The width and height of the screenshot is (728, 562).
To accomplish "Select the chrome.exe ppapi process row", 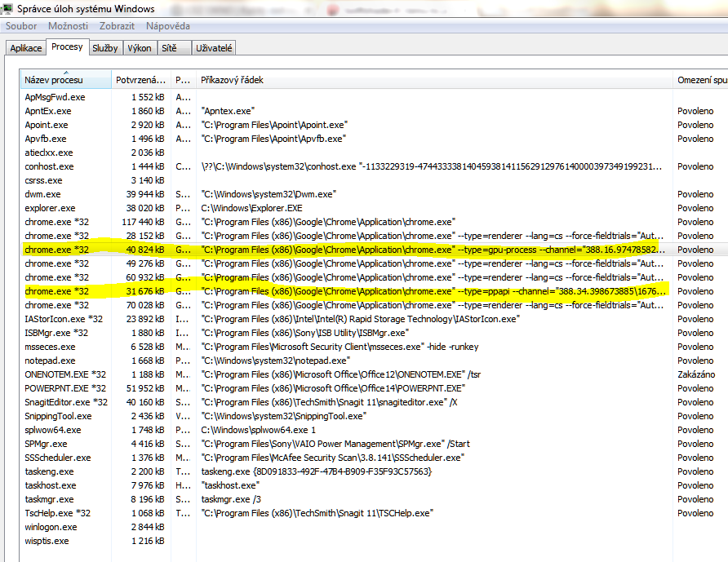I will coord(57,291).
